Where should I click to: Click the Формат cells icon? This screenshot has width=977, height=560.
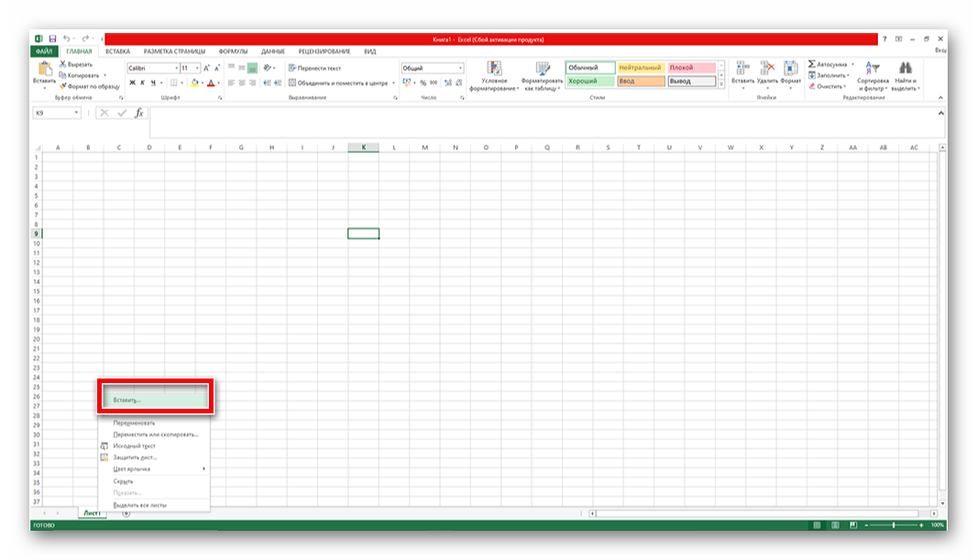point(791,69)
